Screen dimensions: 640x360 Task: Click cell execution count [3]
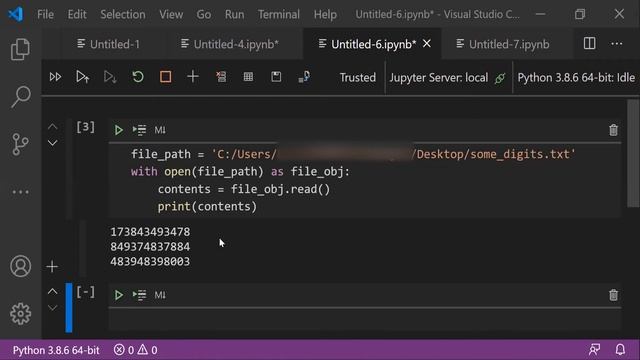point(85,127)
